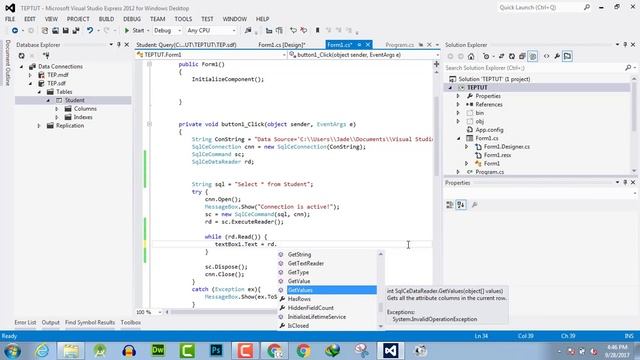Toggle the pin on Solution Explorer panel
Image resolution: width=640 pixels, height=360 pixels.
pyautogui.click(x=625, y=44)
